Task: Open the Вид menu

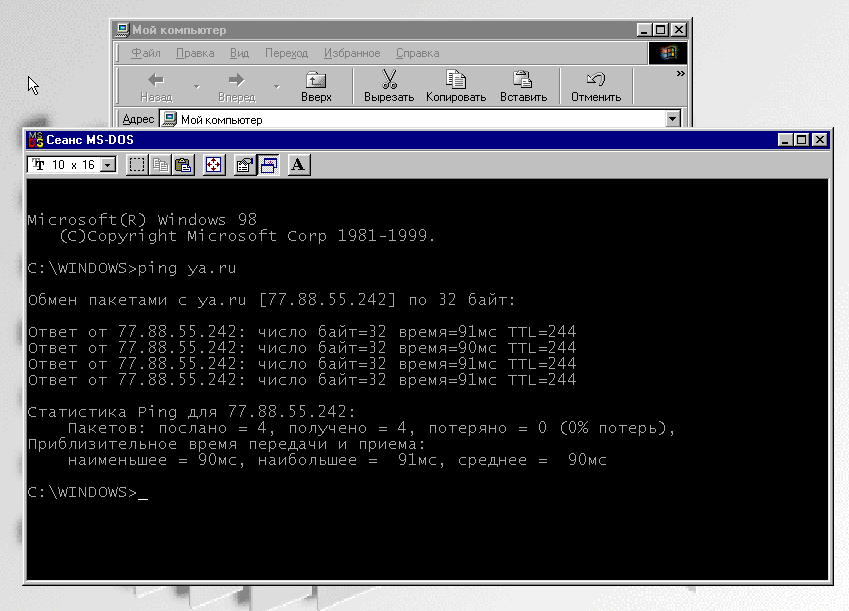Action: click(x=239, y=53)
